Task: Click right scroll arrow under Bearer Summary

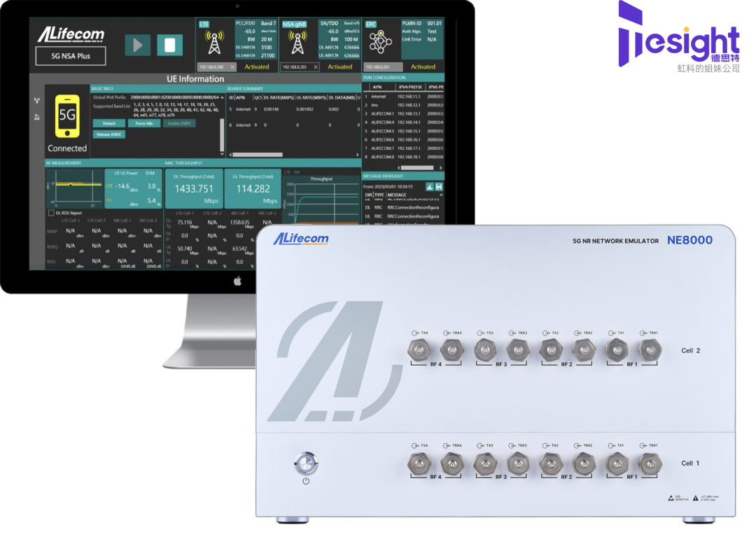Action: click(x=357, y=155)
